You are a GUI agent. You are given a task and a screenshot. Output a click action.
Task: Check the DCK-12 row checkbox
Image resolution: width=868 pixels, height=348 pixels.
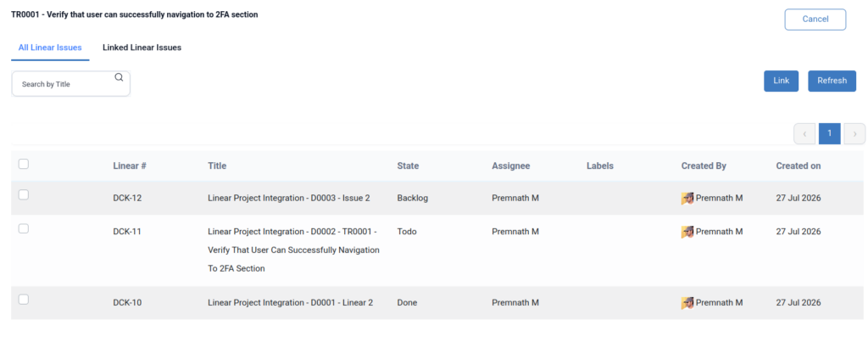(x=24, y=195)
